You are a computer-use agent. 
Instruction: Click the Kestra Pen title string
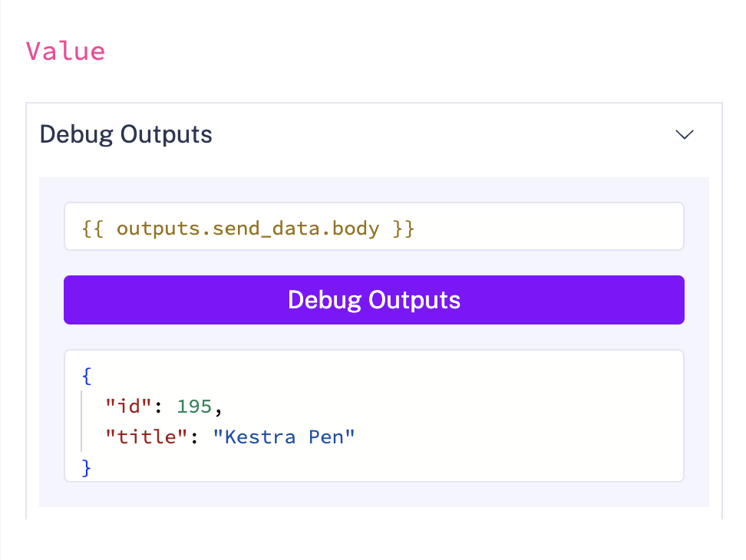coord(284,436)
